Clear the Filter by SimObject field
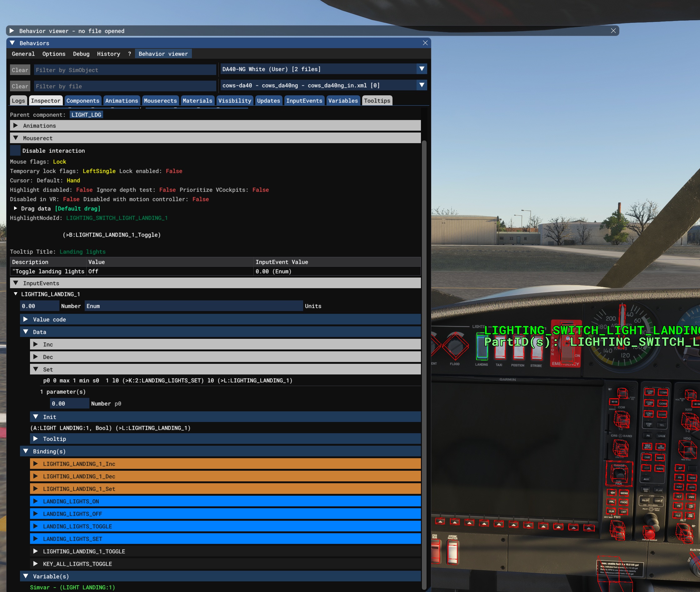Image resolution: width=700 pixels, height=592 pixels. click(20, 70)
